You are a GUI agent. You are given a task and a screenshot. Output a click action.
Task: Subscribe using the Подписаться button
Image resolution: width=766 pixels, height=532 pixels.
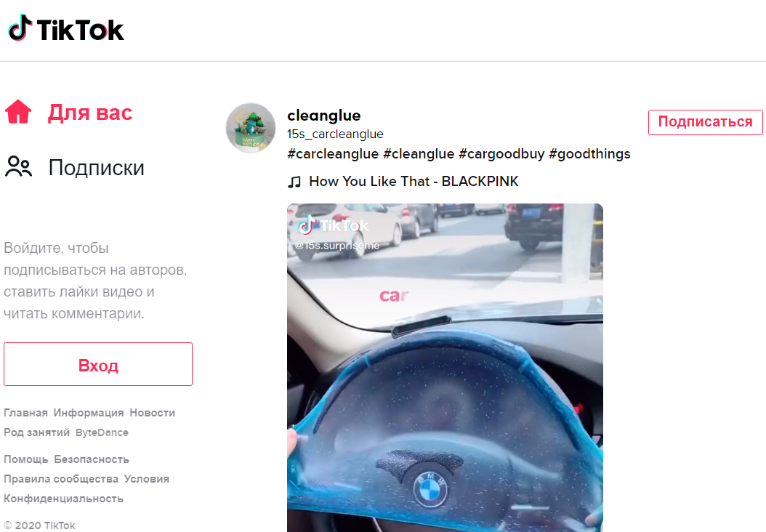tap(705, 121)
